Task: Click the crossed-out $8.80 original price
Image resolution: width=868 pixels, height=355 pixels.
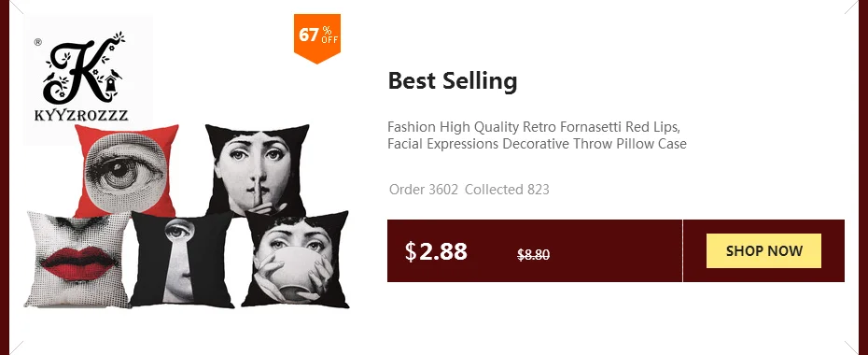Action: 533,255
